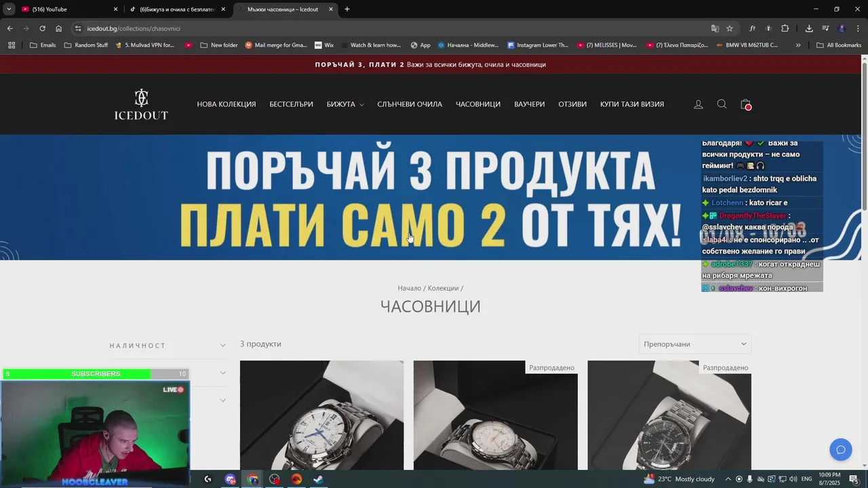
Task: Click the Колекции breadcrumb link
Action: tap(443, 288)
